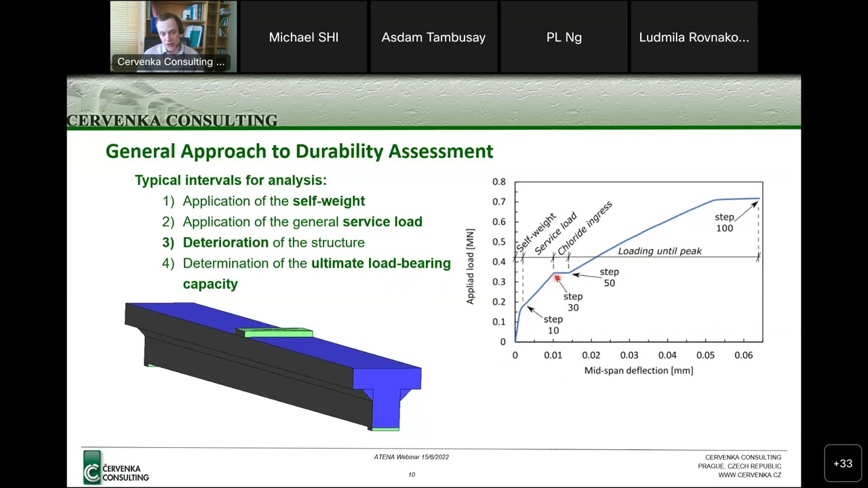
Task: Click the 0.06 x-axis tick label
Action: 743,355
